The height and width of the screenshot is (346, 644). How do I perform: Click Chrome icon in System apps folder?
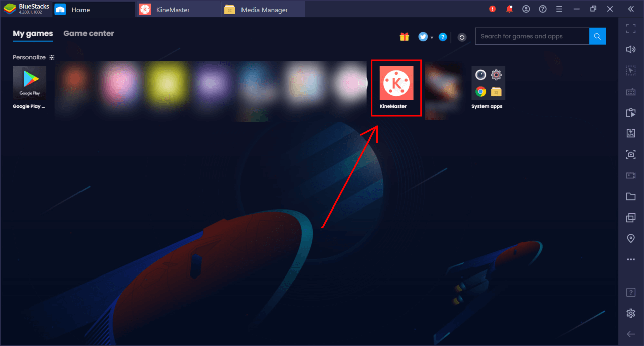(x=480, y=92)
